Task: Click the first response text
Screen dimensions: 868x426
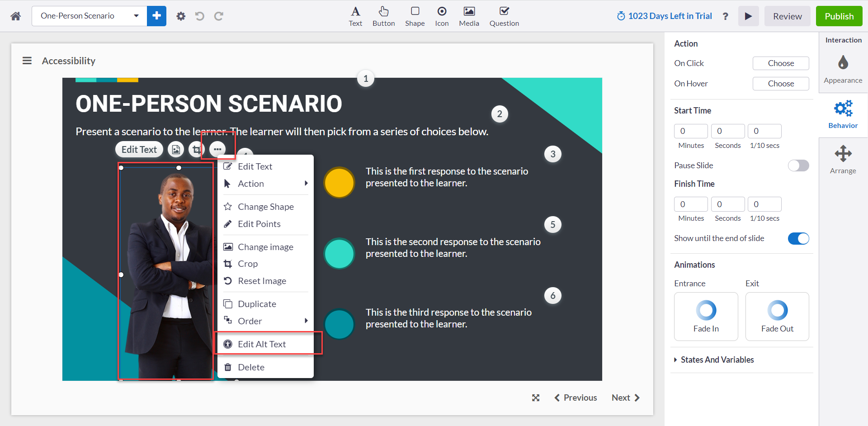Action: point(447,177)
